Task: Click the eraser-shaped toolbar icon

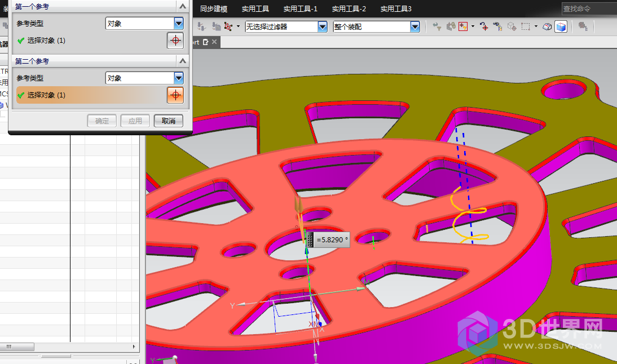Action: (x=547, y=26)
